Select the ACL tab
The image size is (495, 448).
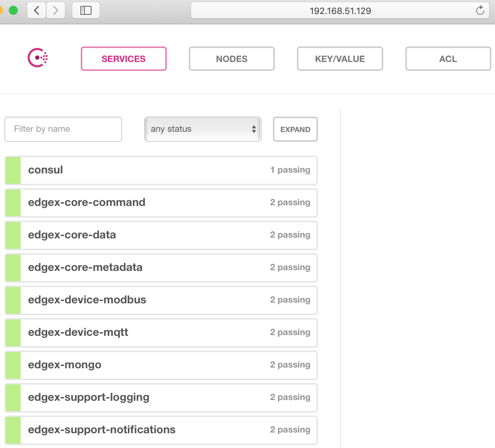click(x=448, y=59)
